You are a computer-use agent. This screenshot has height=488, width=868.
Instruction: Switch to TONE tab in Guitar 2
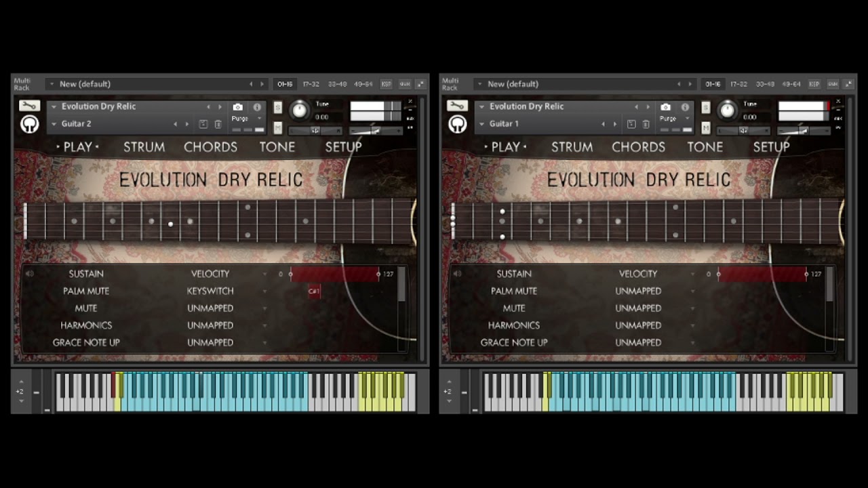click(x=277, y=147)
